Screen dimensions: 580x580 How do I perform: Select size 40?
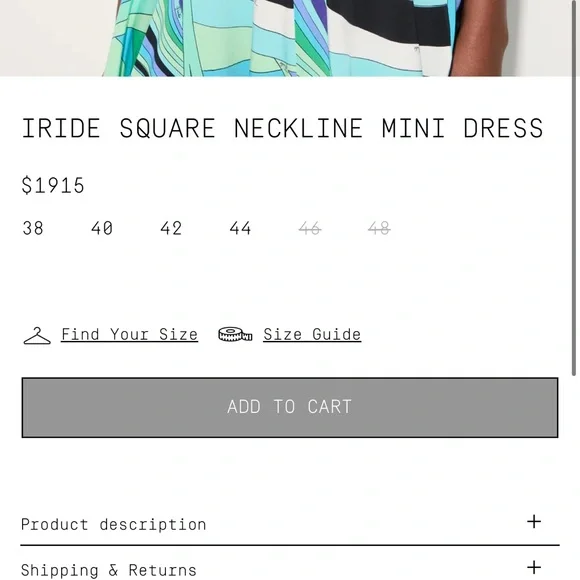[102, 228]
